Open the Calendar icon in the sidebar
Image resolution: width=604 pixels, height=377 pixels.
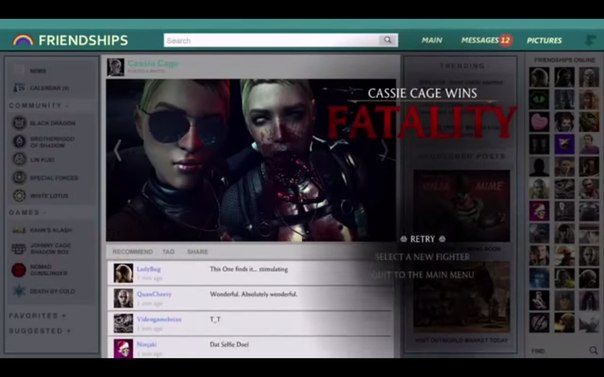coord(19,88)
